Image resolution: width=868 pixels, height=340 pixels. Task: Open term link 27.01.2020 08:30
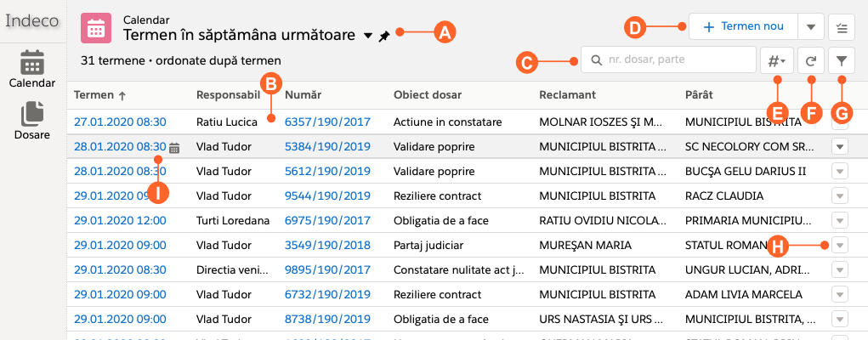[120, 122]
